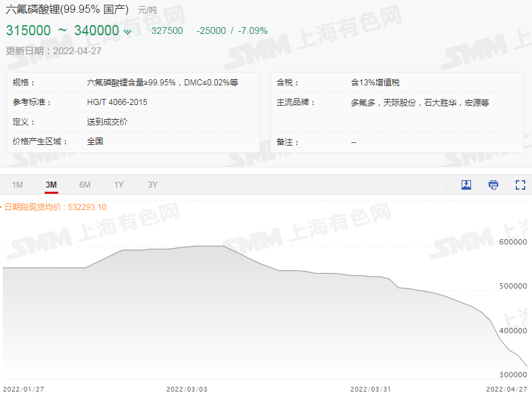Click the 规格： field label
The width and height of the screenshot is (532, 397).
(24, 83)
